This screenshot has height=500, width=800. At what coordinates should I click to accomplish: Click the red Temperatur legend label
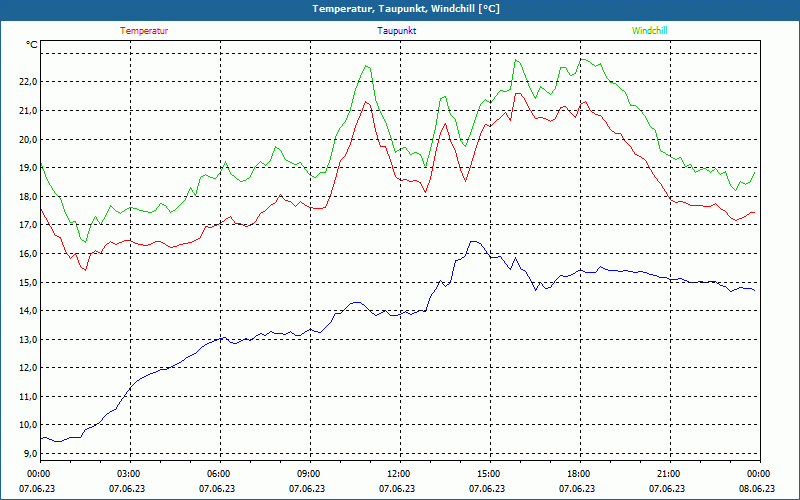[x=144, y=31]
